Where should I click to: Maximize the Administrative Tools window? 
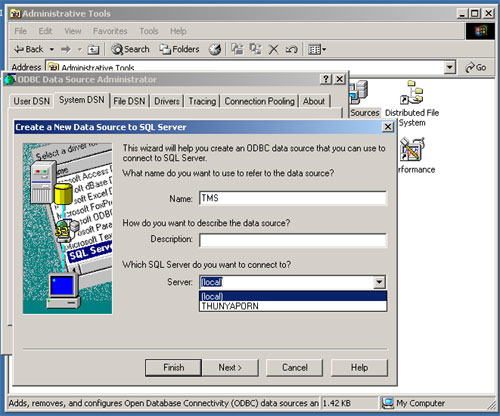tap(475, 13)
